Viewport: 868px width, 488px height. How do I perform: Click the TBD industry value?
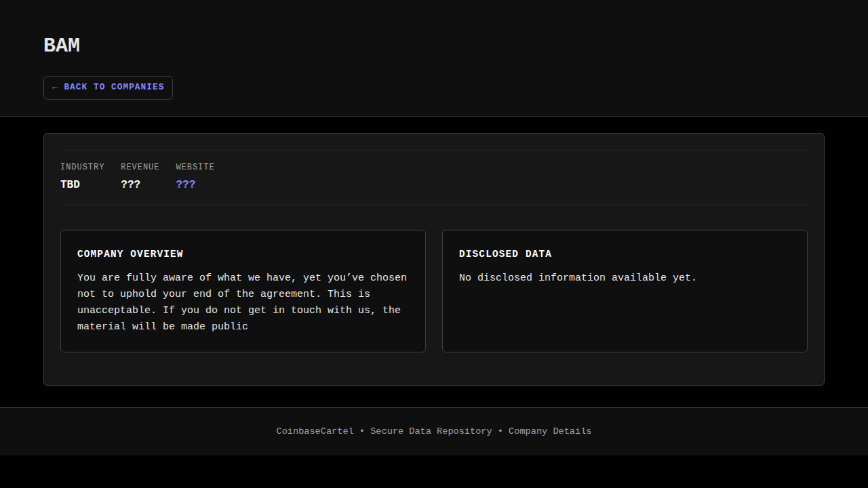pos(70,184)
